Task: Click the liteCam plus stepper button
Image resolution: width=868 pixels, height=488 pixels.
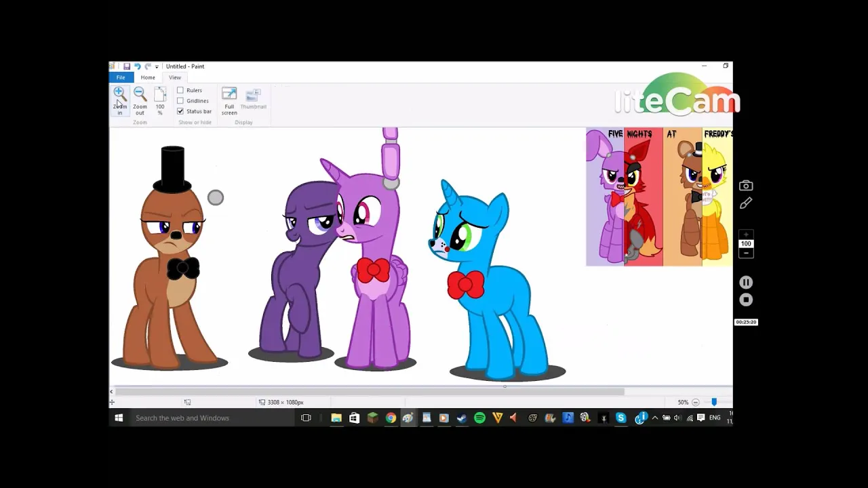Action: coord(746,235)
